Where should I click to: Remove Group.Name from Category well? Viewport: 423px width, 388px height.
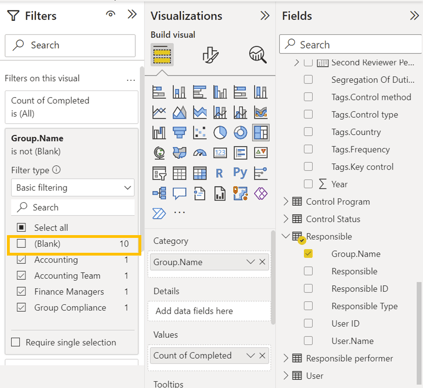[x=262, y=262]
